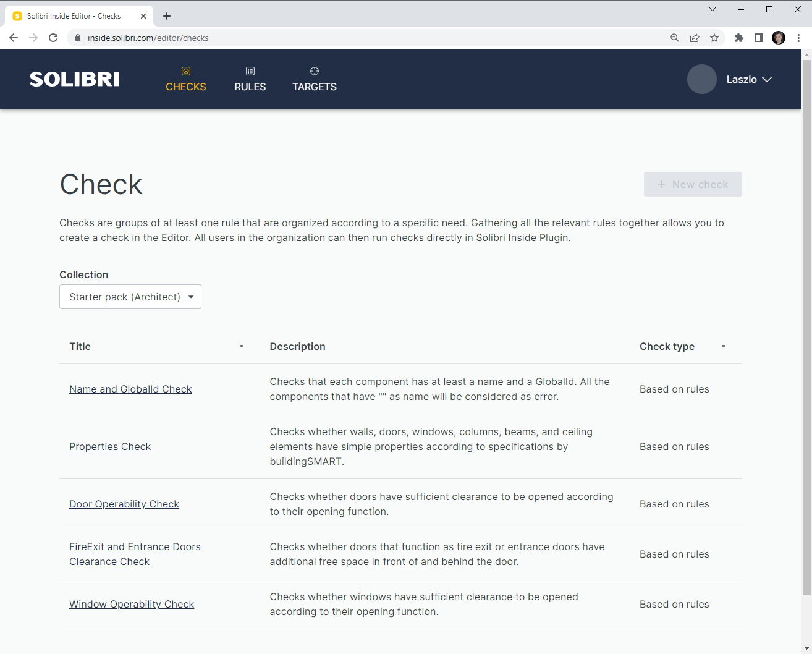
Task: Open the Chrome three-dot menu
Action: coord(798,38)
